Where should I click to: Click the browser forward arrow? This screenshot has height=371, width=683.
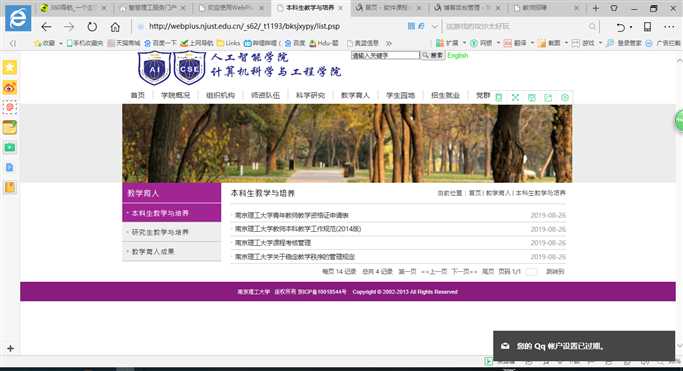(69, 27)
